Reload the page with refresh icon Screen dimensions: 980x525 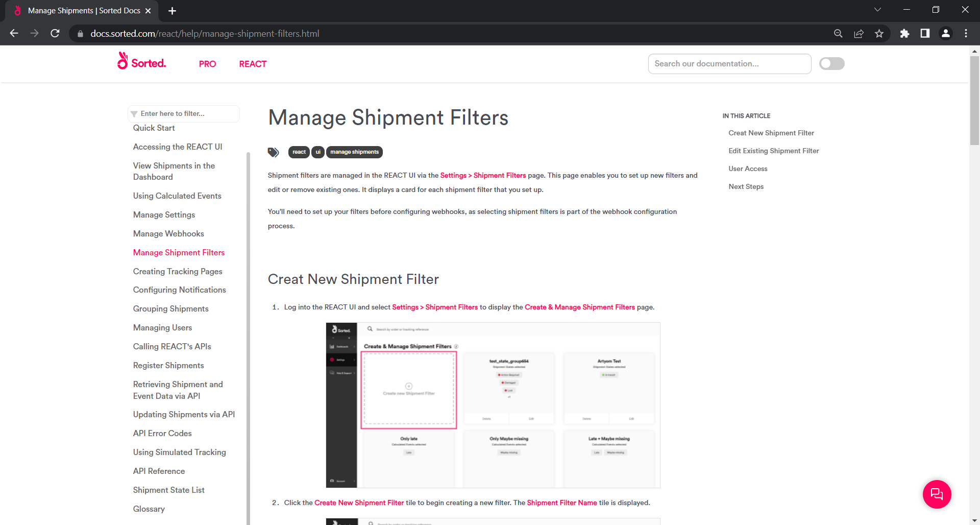pyautogui.click(x=55, y=33)
